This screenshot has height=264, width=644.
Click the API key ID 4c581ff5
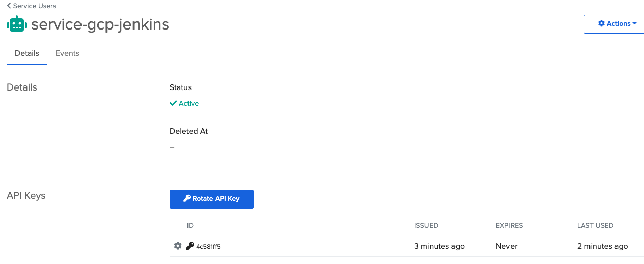tap(208, 246)
